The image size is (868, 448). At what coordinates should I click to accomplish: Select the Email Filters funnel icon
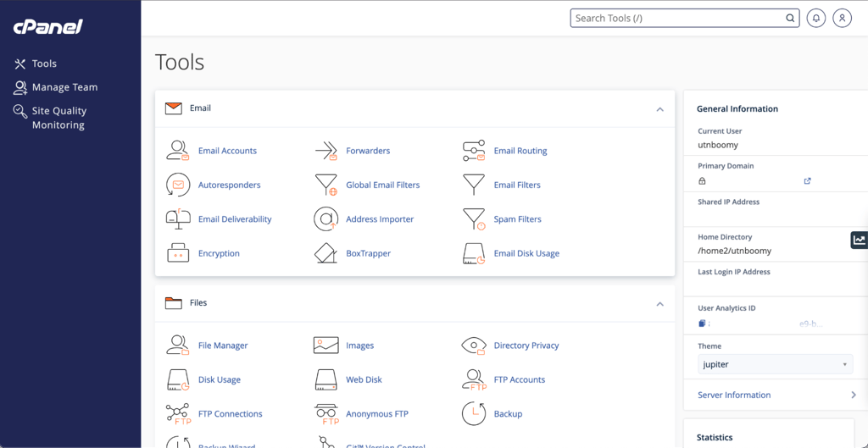474,185
